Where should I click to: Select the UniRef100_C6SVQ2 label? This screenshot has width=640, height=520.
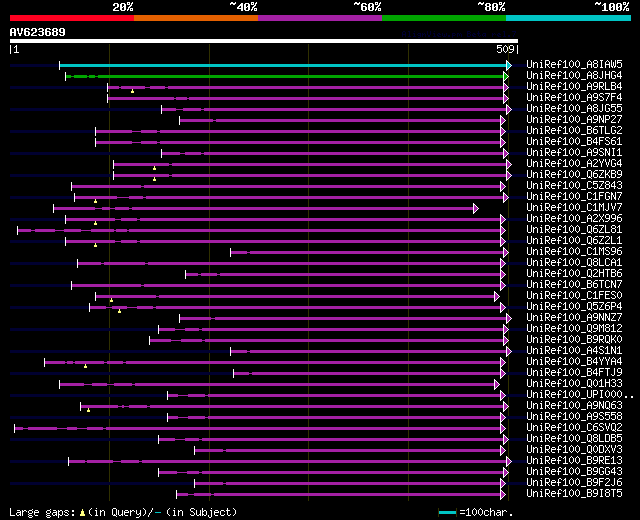coord(574,428)
